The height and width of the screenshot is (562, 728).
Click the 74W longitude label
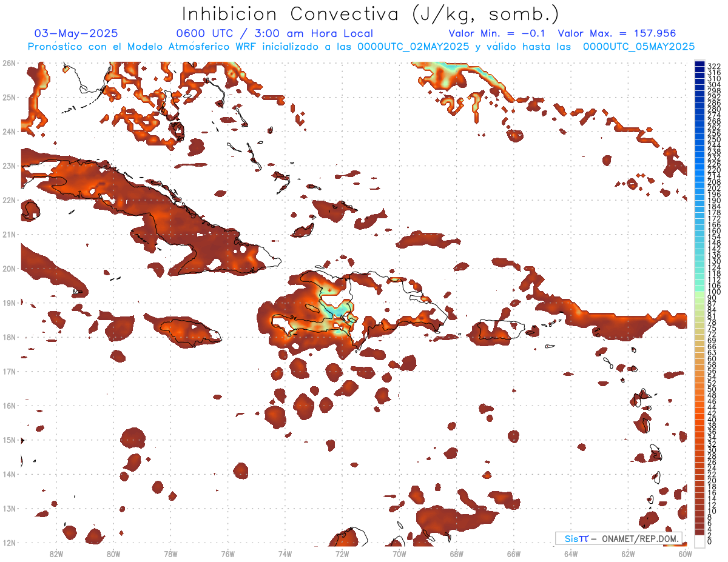[285, 553]
